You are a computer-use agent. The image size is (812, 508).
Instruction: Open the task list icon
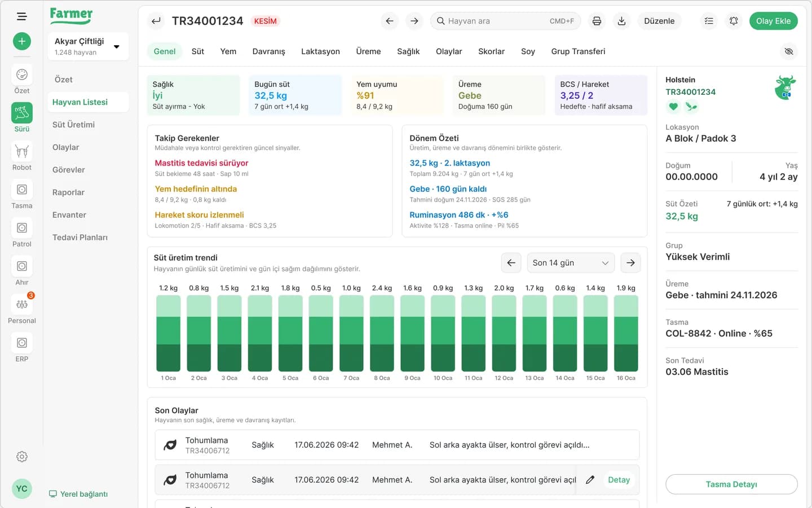709,21
